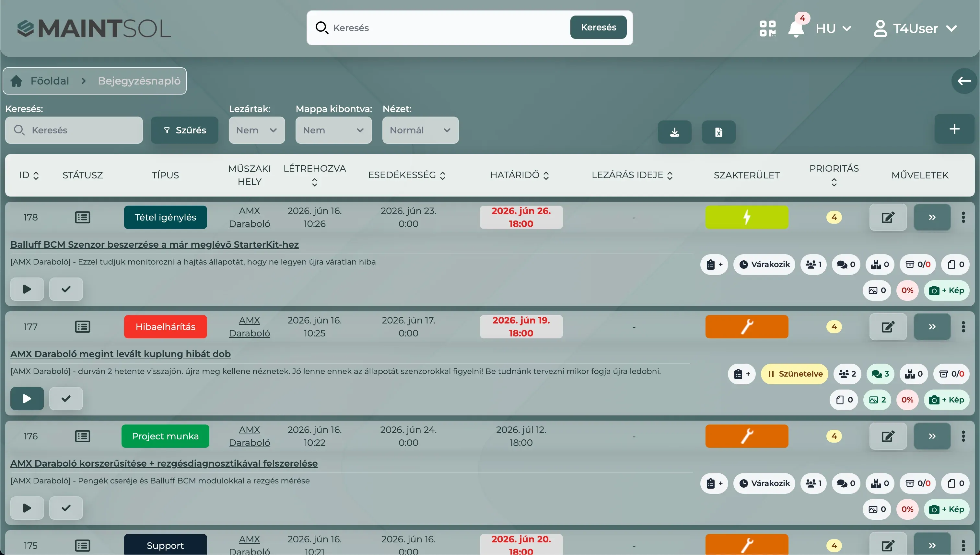The width and height of the screenshot is (980, 555).
Task: View the 2 assigned users on entry 177
Action: [x=847, y=374]
